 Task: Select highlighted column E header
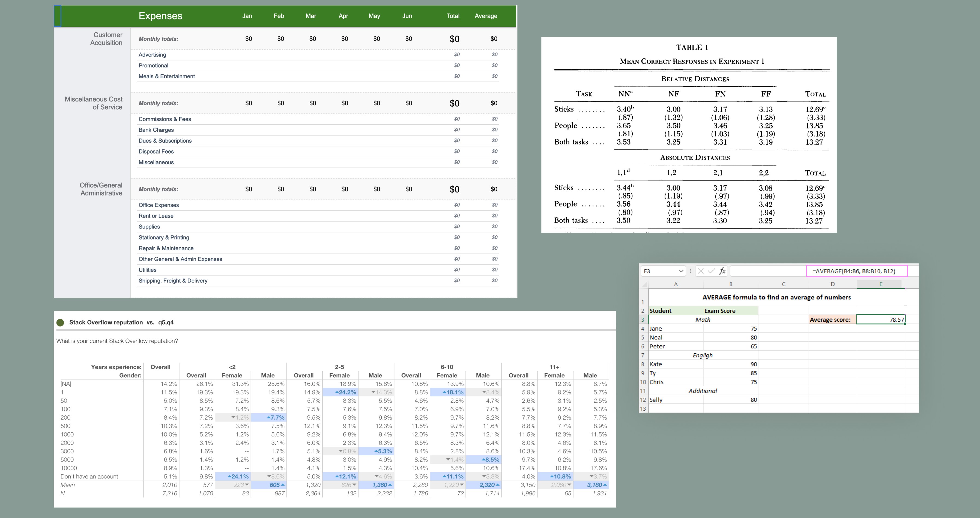point(880,284)
